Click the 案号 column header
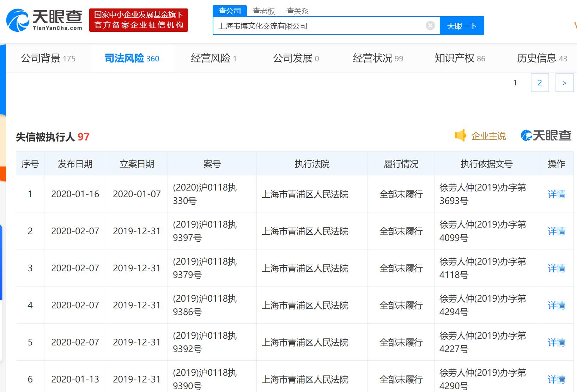The width and height of the screenshot is (577, 392). (x=212, y=164)
